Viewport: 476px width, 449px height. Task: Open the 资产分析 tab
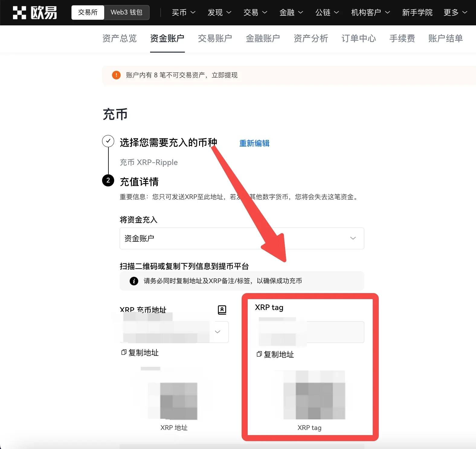pyautogui.click(x=311, y=38)
